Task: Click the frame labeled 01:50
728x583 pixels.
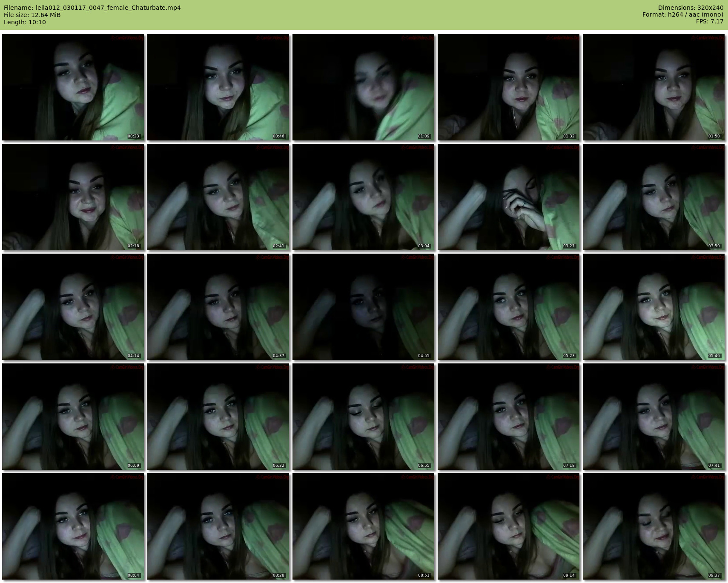Action: pyautogui.click(x=654, y=87)
